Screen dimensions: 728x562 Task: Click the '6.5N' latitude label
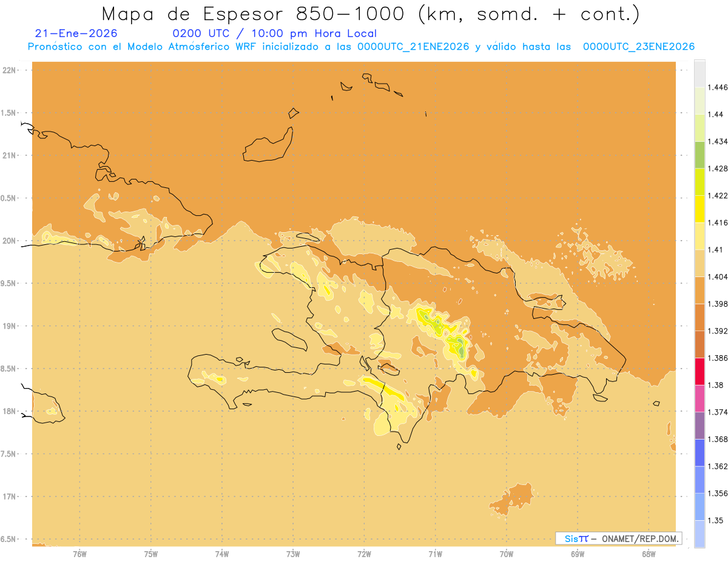pos(8,539)
